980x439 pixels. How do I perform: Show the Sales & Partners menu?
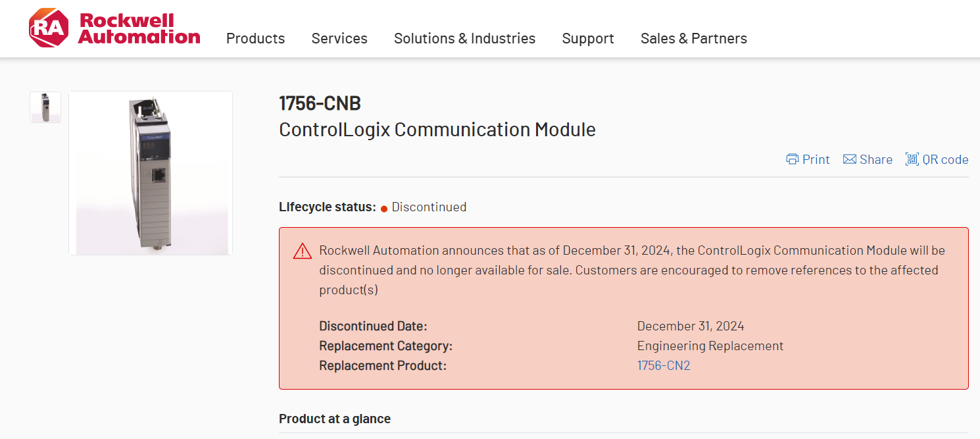[x=693, y=38]
